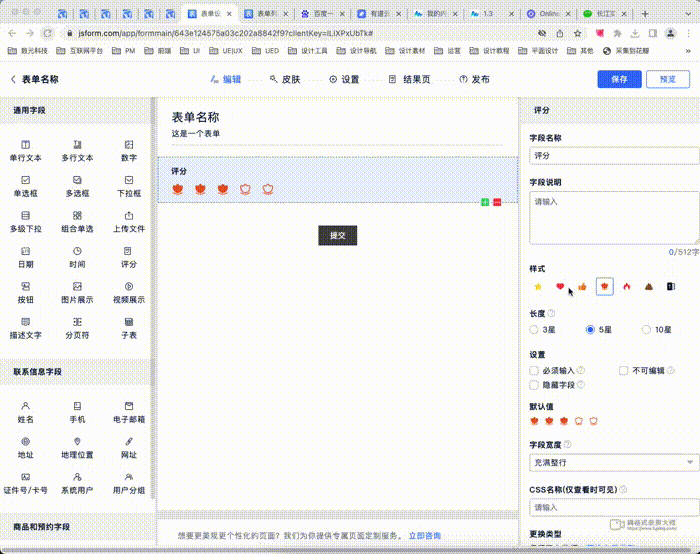Insert the 日期 date field
This screenshot has width=700, height=554.
[x=25, y=257]
